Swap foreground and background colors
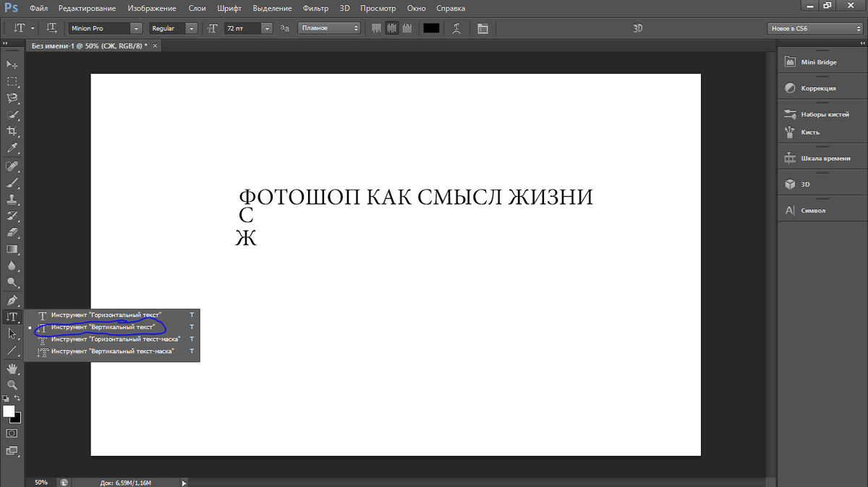This screenshot has width=868, height=487. (17, 398)
